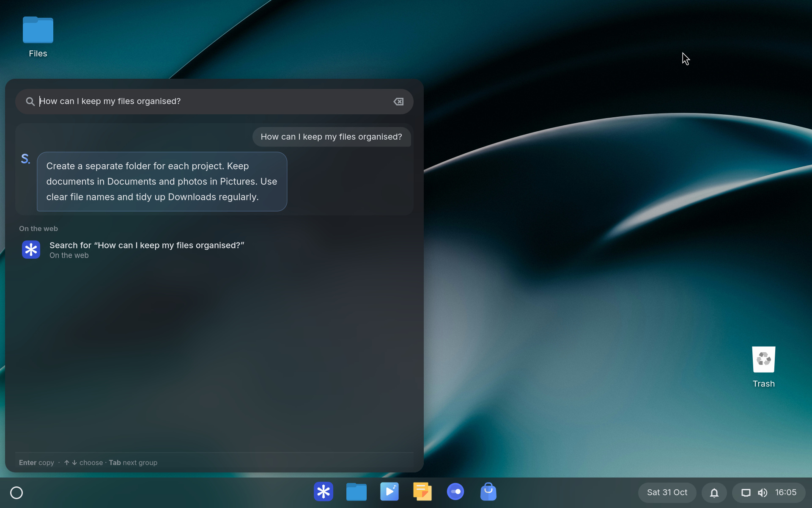Open the Sat 31 Oct calendar button
This screenshot has width=812, height=508.
pyautogui.click(x=667, y=493)
